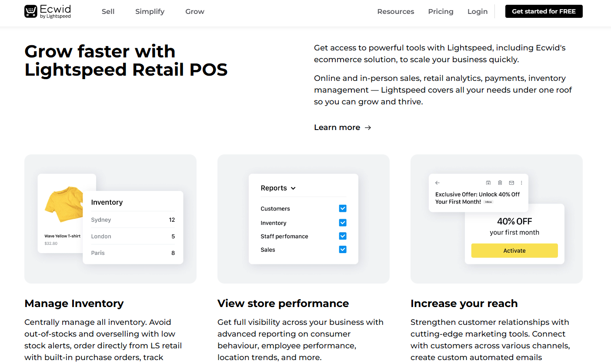Click the Ecwid shopping cart logo
The height and width of the screenshot is (364, 611).
[30, 11]
